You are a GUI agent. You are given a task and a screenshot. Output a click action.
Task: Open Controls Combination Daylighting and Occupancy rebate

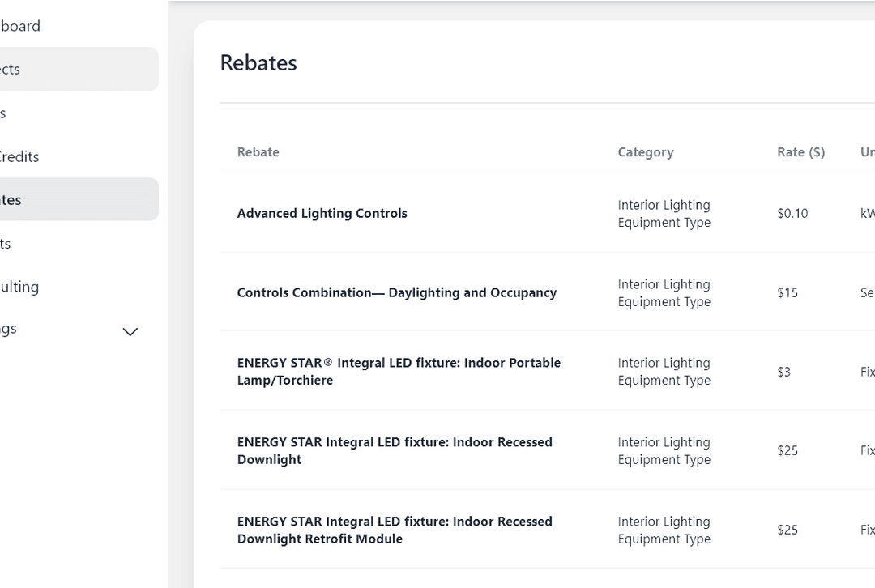click(396, 292)
